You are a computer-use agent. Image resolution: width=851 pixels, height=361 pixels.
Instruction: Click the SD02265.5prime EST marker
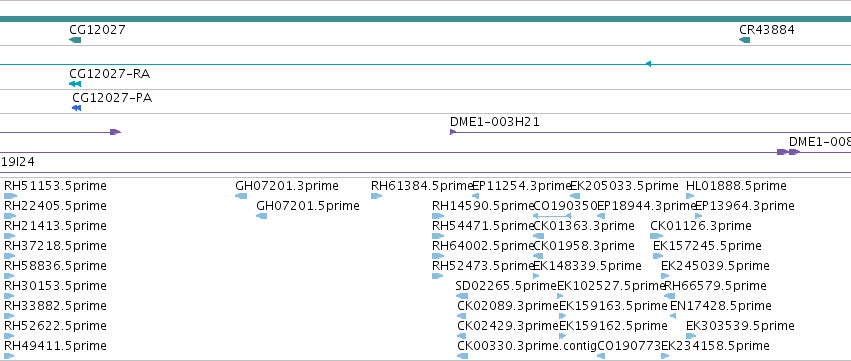(462, 296)
